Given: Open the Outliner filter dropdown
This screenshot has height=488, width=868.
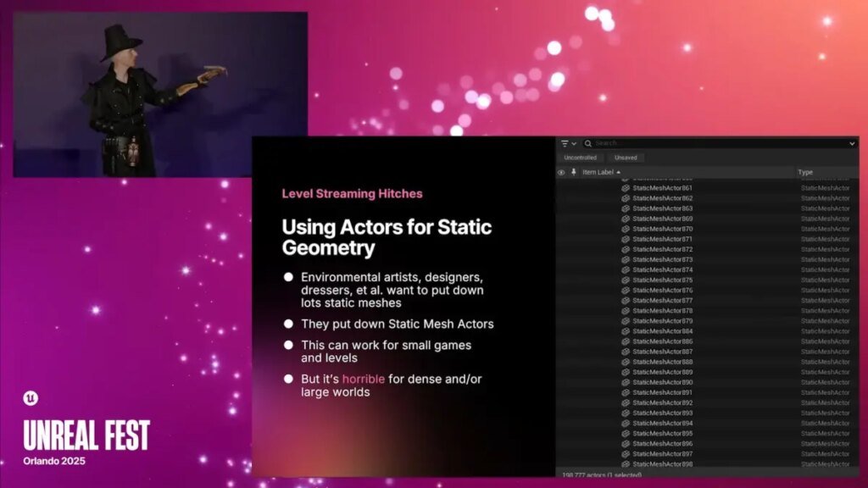Looking at the screenshot, I should coord(568,144).
